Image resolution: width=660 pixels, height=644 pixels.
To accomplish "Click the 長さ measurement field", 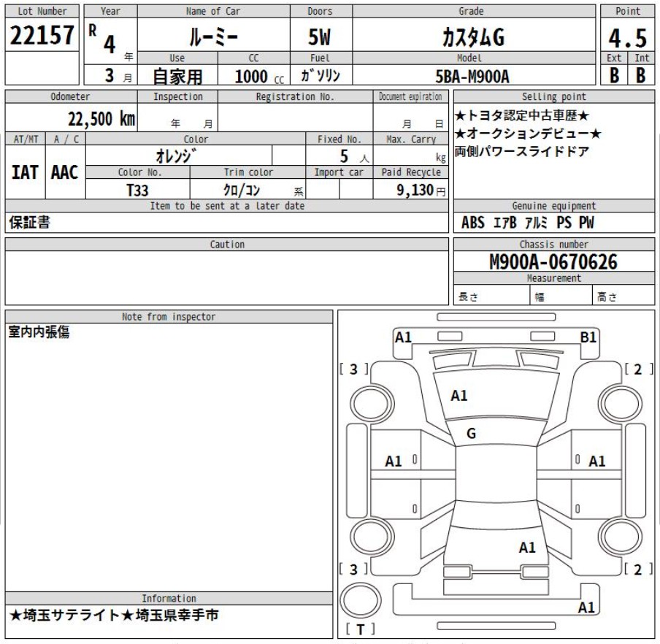I will [491, 295].
